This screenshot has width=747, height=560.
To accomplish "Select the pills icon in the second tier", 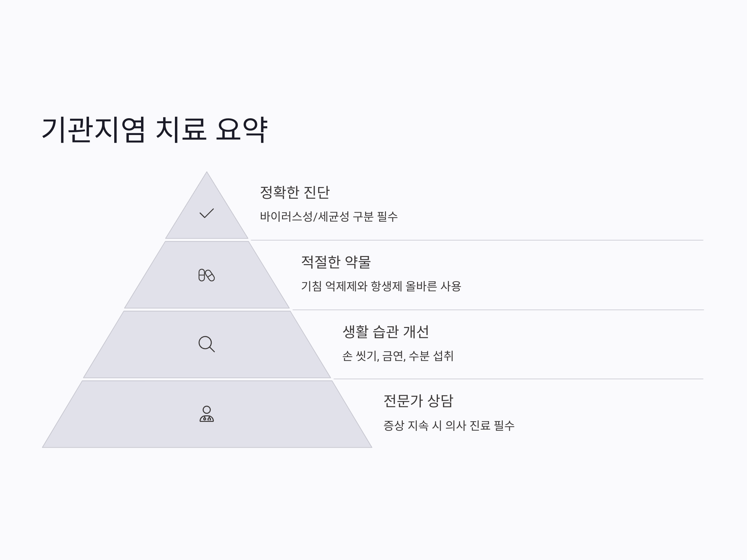I will tap(207, 275).
